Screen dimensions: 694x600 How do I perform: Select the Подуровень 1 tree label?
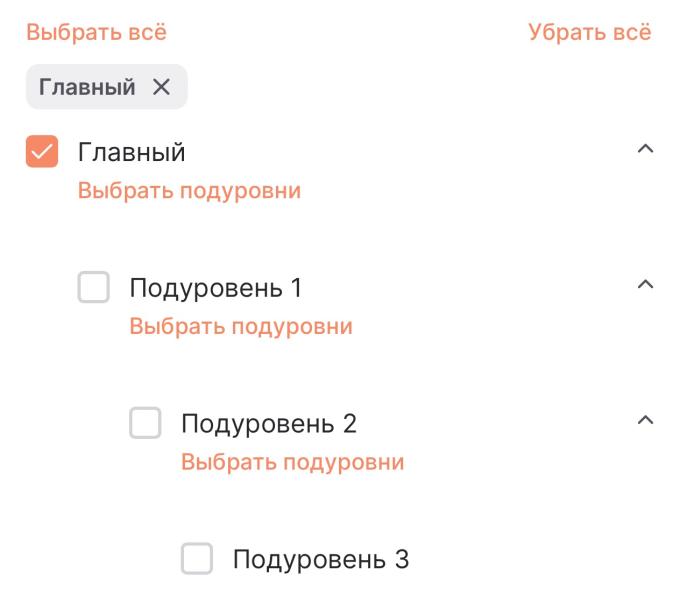215,288
